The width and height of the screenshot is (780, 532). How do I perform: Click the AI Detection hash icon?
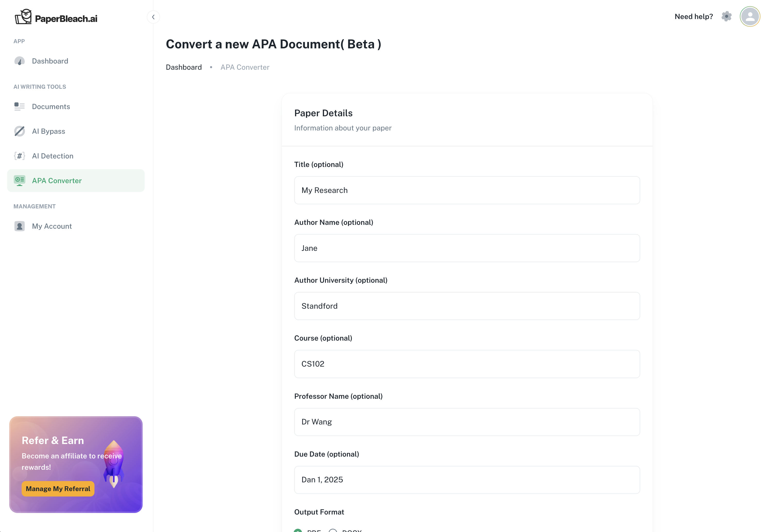[19, 156]
